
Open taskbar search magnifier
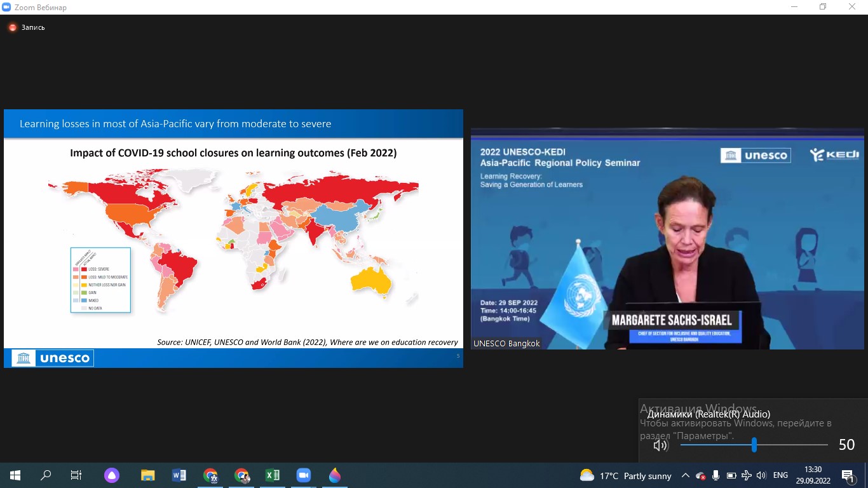tap(46, 475)
